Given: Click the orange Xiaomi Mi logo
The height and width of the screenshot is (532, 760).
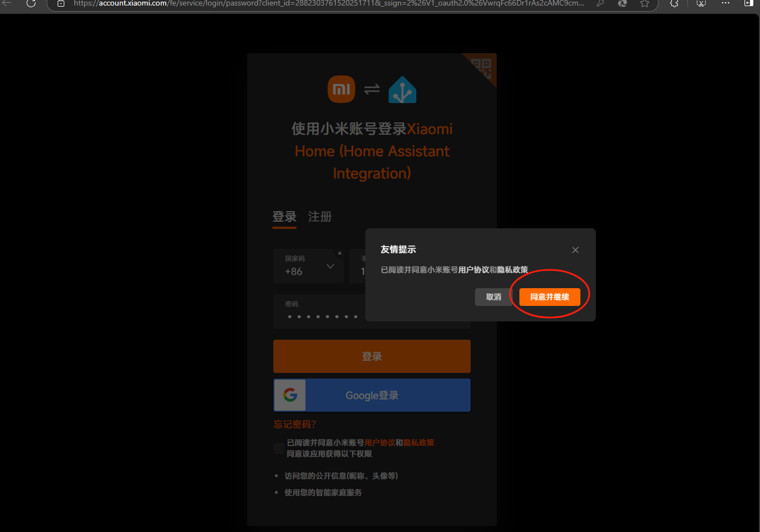Looking at the screenshot, I should pos(341,89).
